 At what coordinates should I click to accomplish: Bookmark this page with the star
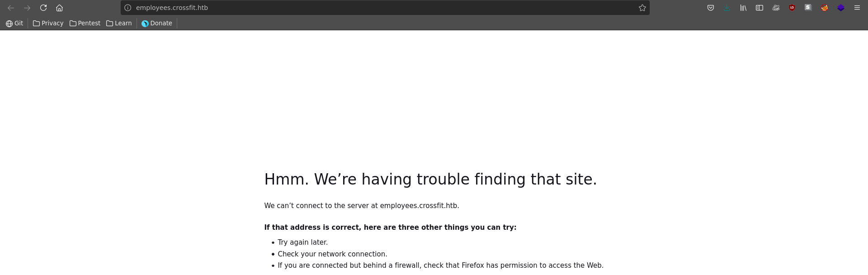click(642, 8)
